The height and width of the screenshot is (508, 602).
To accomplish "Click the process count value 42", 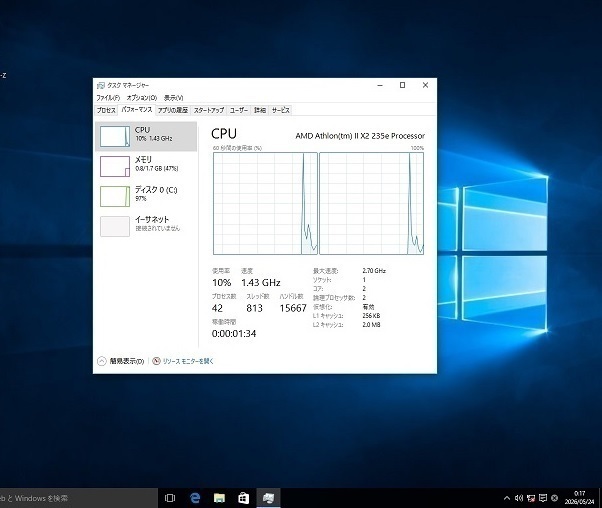I will pyautogui.click(x=217, y=308).
